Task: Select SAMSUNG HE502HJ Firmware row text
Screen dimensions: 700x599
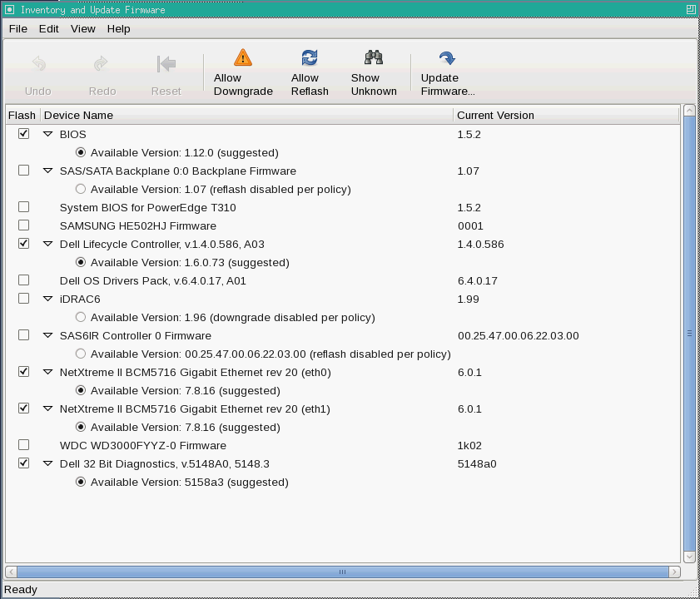Action: tap(138, 225)
